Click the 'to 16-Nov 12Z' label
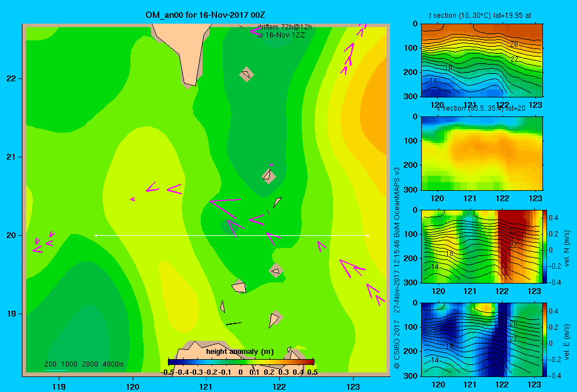Viewport: 577px width, 392px height. [281, 35]
